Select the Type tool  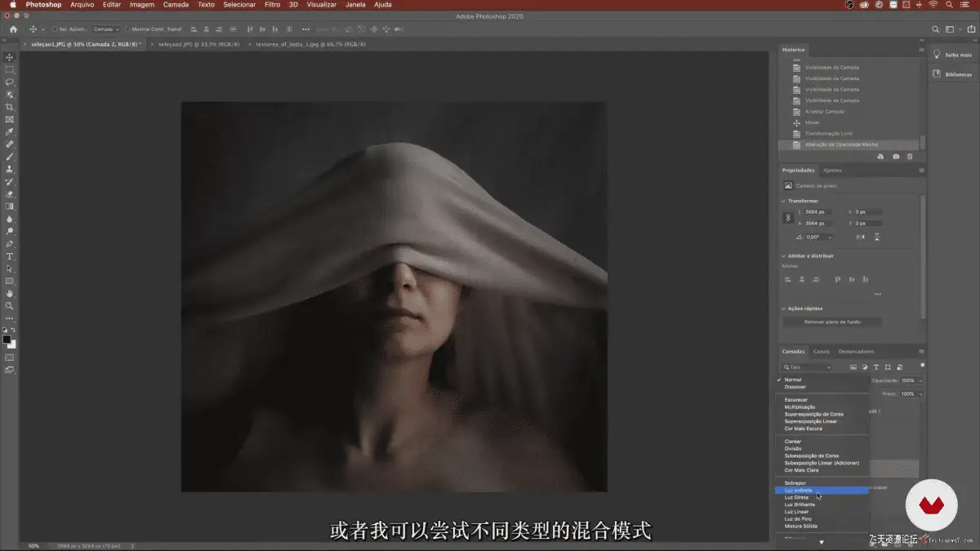pyautogui.click(x=10, y=256)
